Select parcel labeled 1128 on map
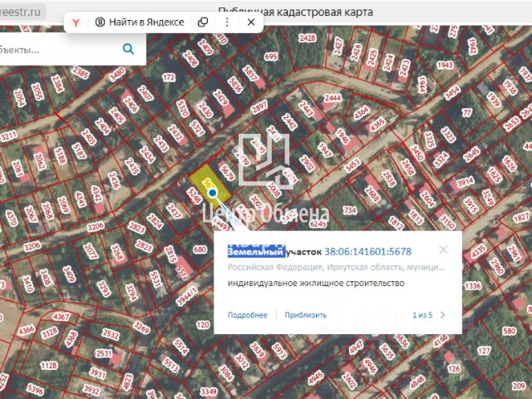The image size is (532, 399). 49,366
